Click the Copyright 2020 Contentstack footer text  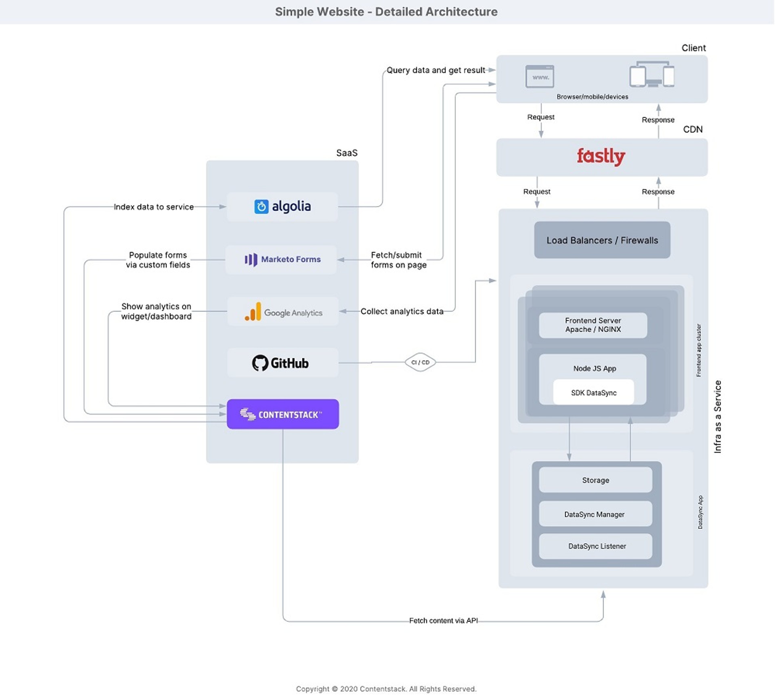coord(386,689)
